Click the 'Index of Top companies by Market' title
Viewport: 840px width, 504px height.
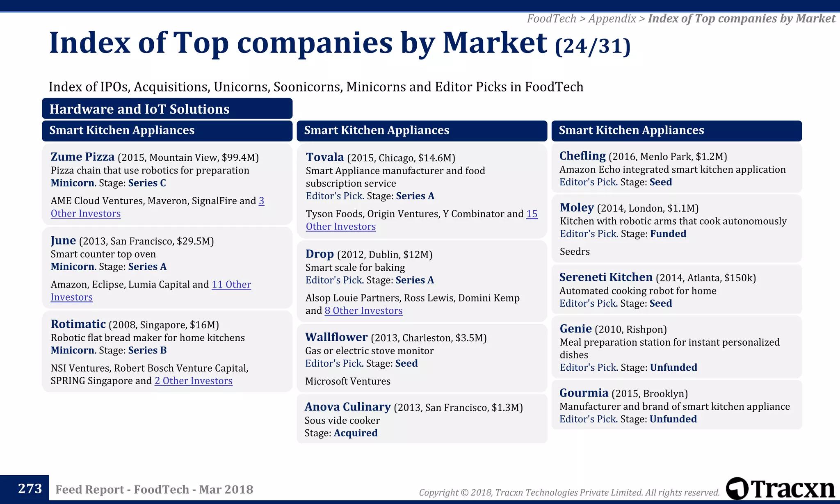point(298,43)
